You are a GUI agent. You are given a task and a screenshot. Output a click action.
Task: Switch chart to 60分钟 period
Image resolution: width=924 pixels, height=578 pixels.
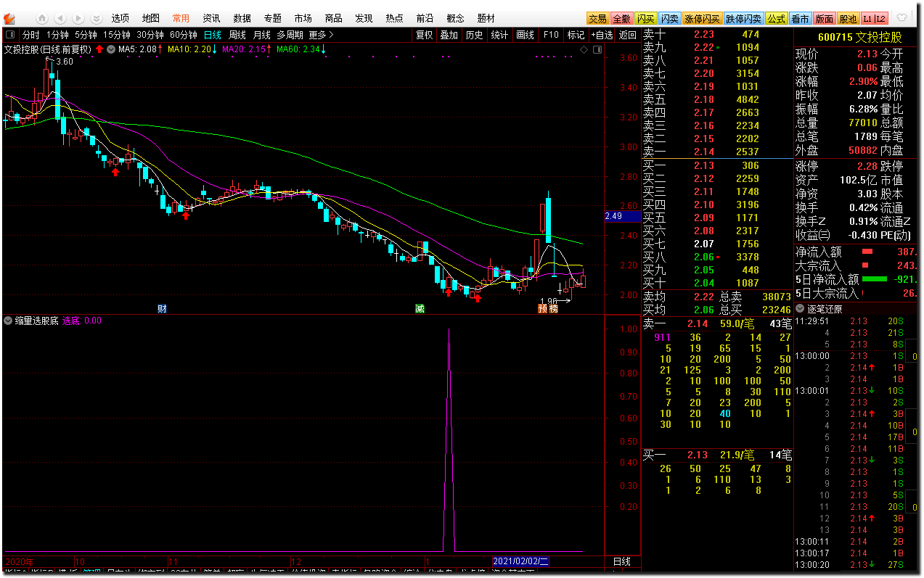click(x=184, y=34)
